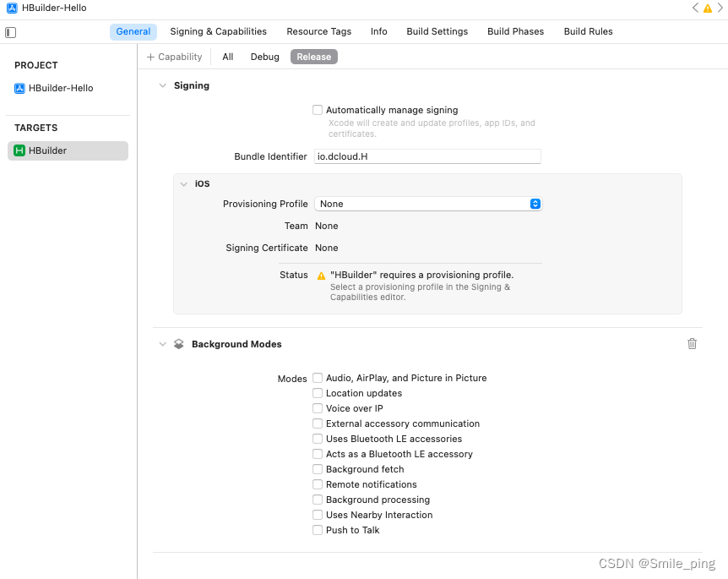The height and width of the screenshot is (579, 728).
Task: Check Audio, AirPlay, and Picture in Picture
Action: [x=318, y=378]
